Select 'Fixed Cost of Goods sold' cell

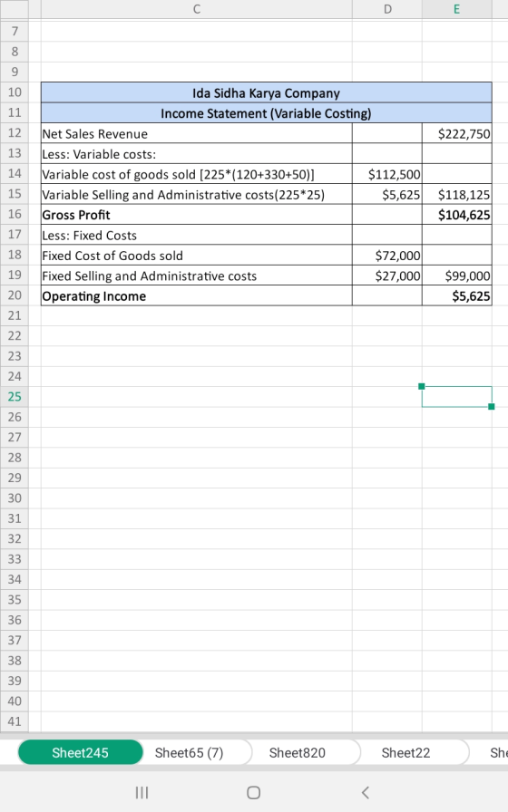click(x=197, y=256)
